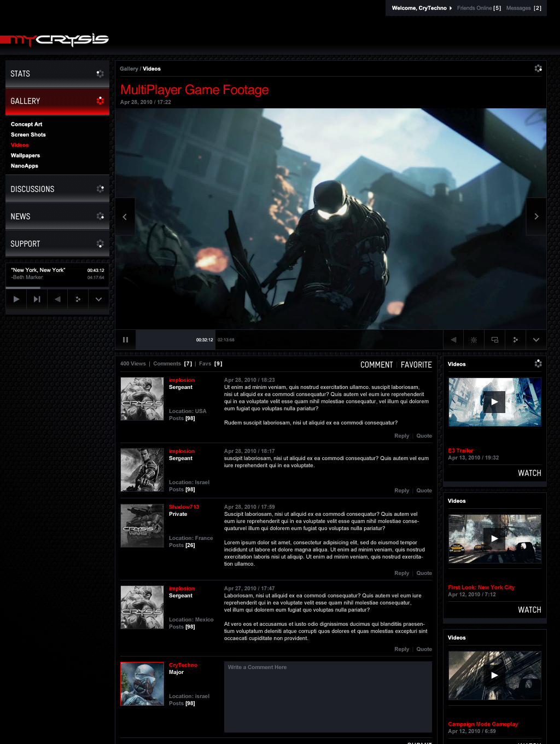Click CryTechno's avatar image
The height and width of the screenshot is (744, 560).
pos(142,684)
